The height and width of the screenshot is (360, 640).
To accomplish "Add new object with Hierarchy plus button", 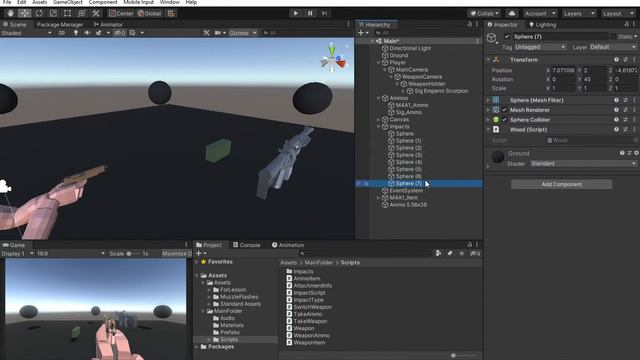I will click(362, 33).
